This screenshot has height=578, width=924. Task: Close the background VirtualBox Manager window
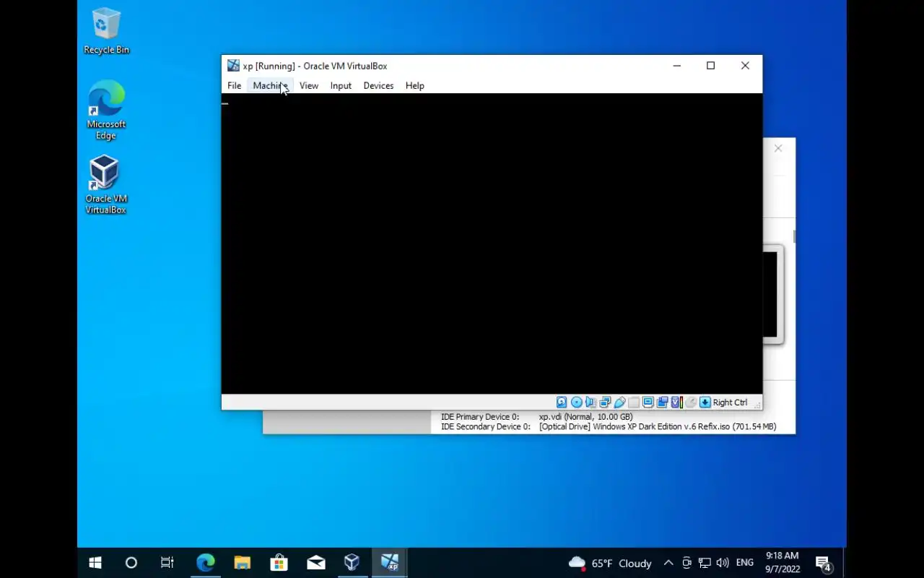click(x=778, y=148)
